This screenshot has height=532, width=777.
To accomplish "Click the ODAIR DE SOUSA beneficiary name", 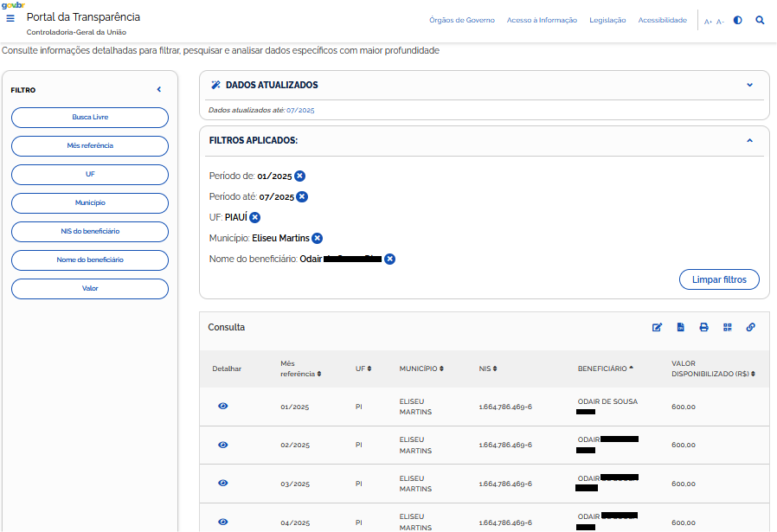I will pos(607,401).
